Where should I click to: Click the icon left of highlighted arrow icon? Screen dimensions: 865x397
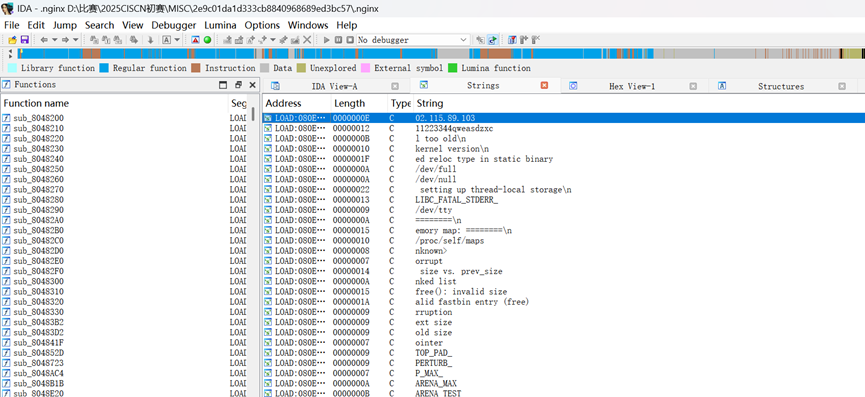pyautogui.click(x=480, y=40)
